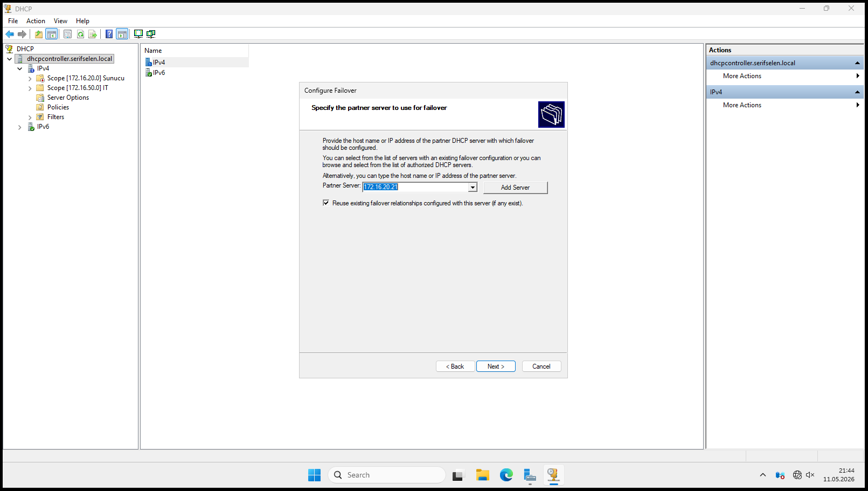Select Server Options in the tree
The image size is (868, 491).
[x=68, y=98]
